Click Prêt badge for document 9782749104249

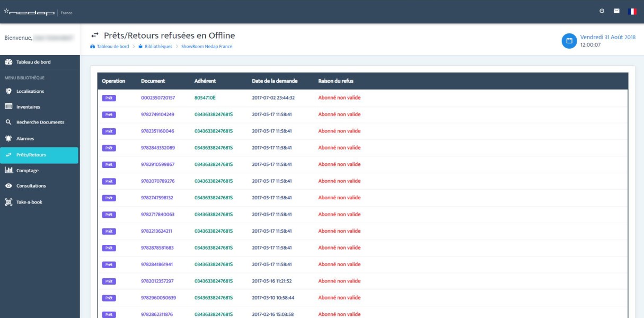[x=109, y=114]
